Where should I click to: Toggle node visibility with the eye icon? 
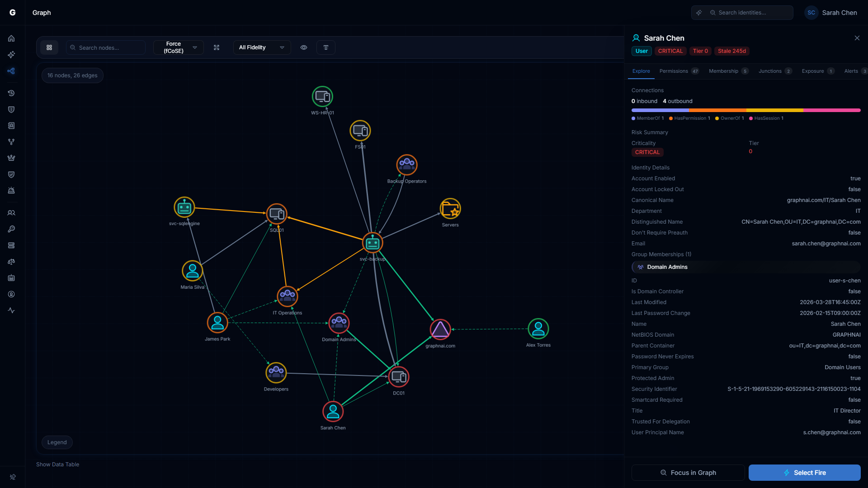coord(303,47)
